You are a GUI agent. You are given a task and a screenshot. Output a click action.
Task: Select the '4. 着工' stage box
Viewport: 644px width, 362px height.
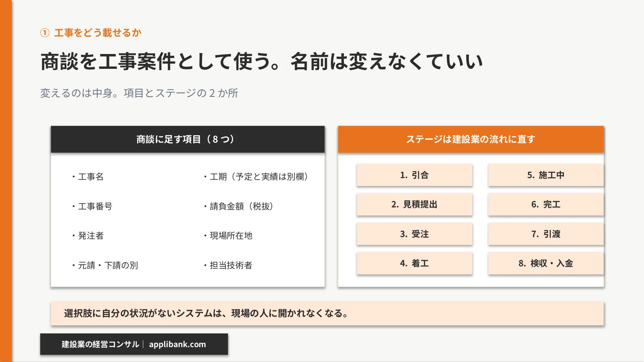414,263
